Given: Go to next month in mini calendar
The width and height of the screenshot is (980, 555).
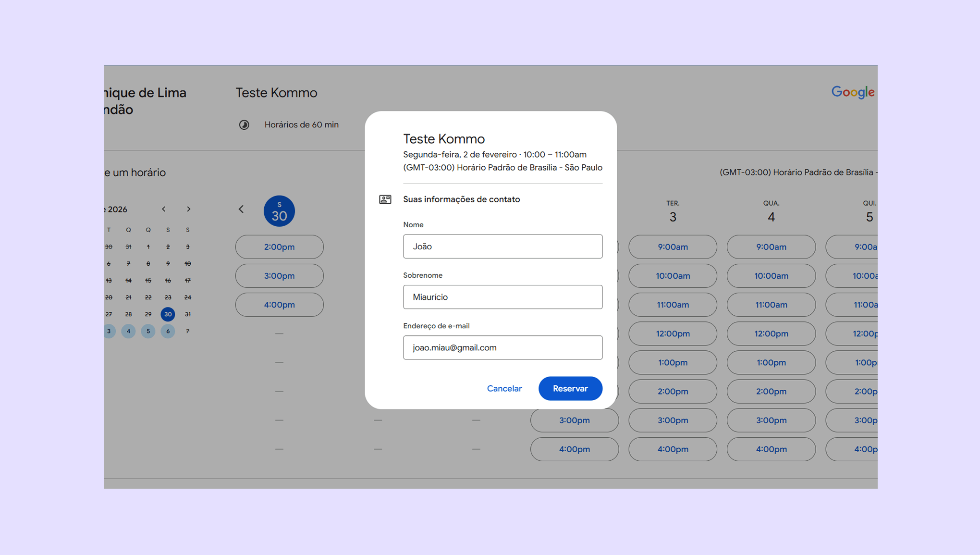Looking at the screenshot, I should [189, 209].
